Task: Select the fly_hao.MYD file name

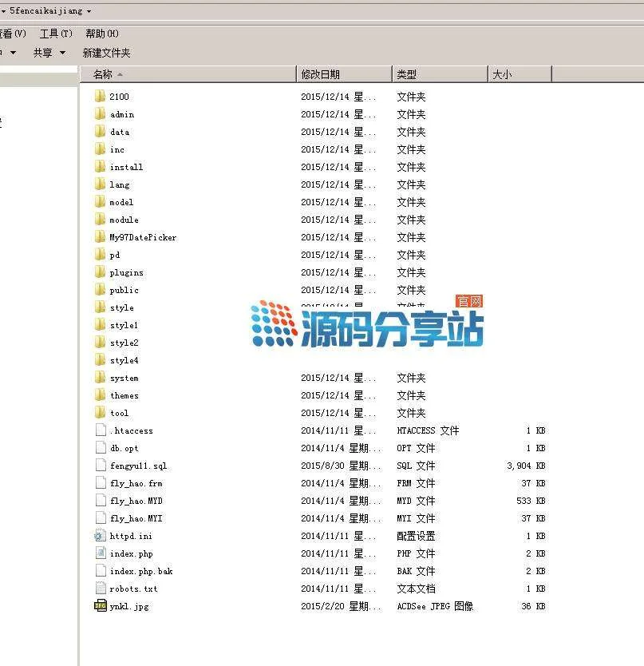Action: (x=136, y=501)
